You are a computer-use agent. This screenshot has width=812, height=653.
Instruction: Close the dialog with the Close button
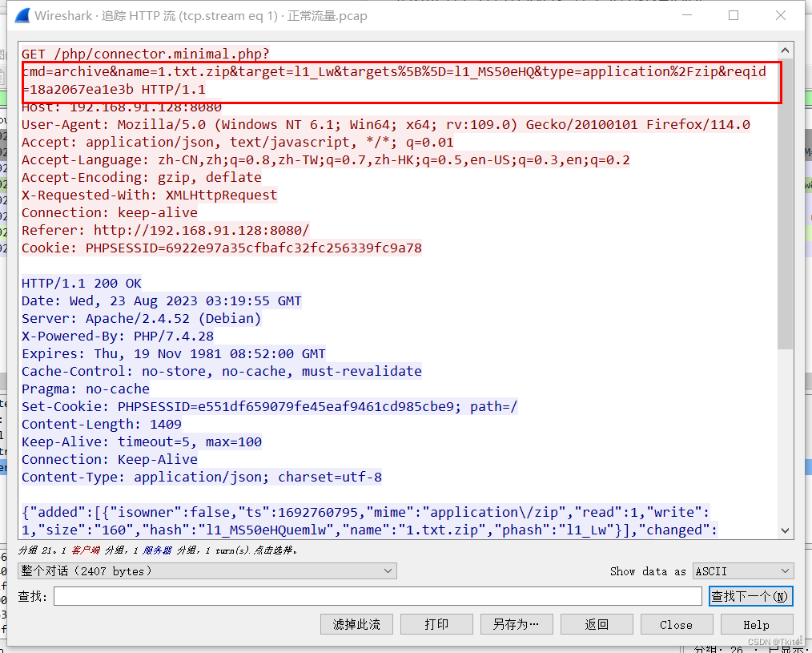coord(676,623)
